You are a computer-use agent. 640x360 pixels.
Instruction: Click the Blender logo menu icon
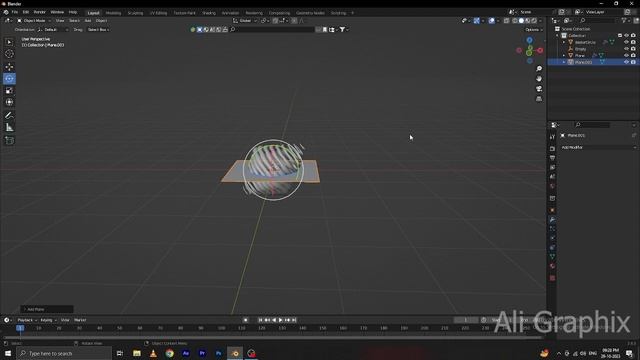click(6, 12)
